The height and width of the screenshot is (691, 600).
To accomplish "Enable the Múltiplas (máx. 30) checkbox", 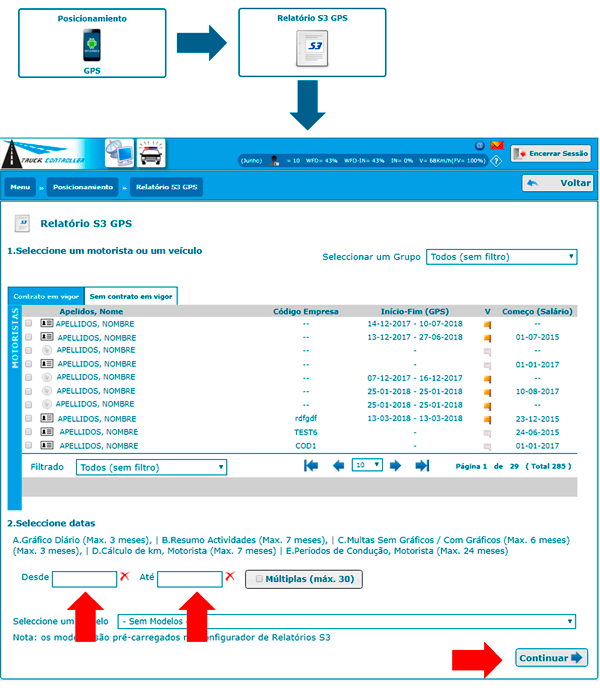I will [259, 579].
